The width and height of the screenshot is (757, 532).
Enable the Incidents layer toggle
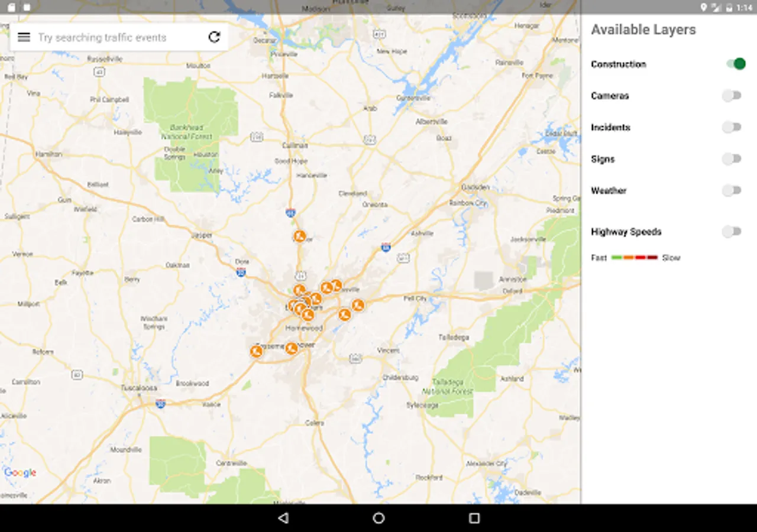[732, 127]
